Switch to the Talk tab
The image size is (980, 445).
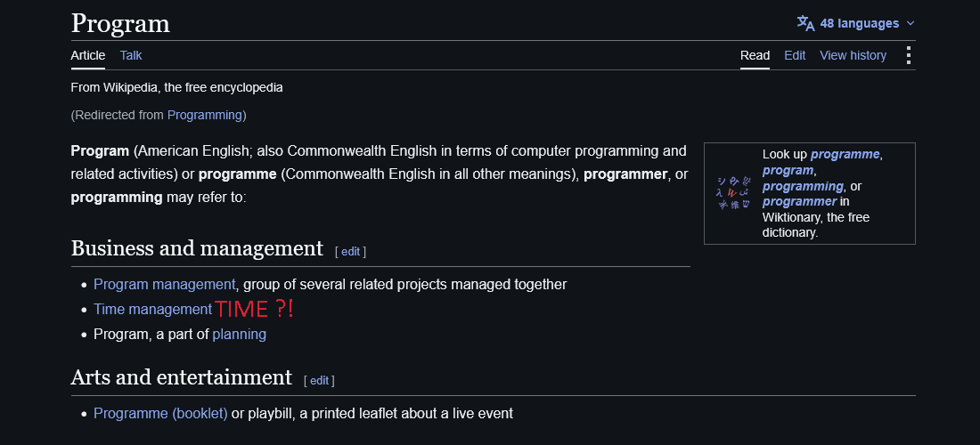131,55
